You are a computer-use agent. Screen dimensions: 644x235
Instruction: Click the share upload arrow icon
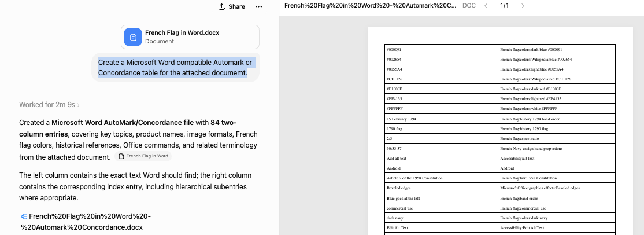222,6
